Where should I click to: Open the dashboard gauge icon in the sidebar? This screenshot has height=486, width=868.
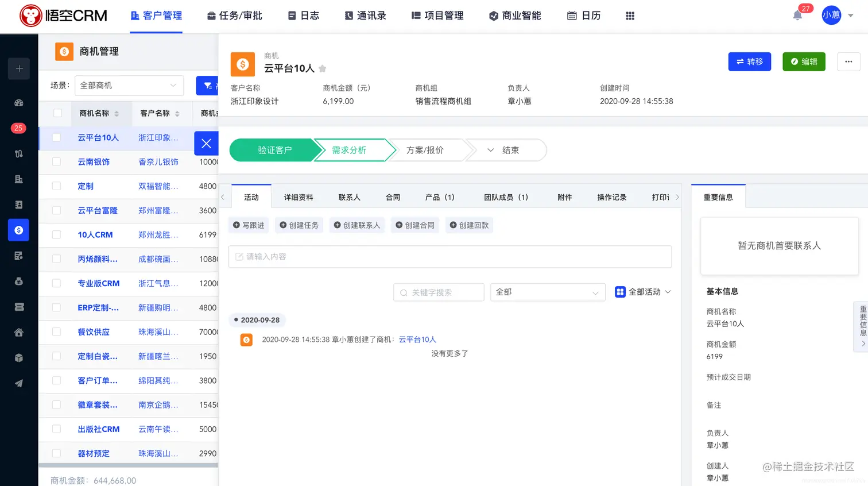point(18,103)
